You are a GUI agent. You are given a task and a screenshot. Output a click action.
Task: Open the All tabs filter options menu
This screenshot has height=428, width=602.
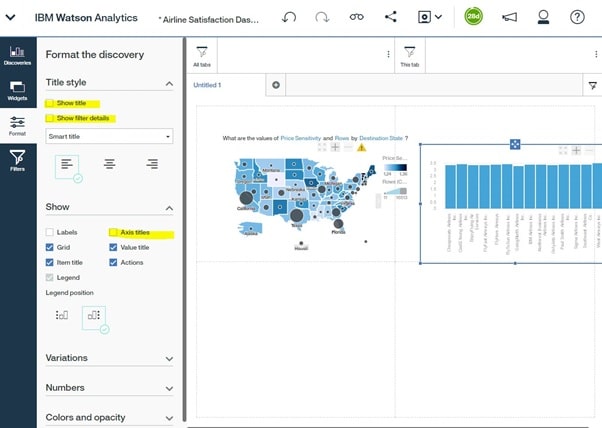click(389, 54)
